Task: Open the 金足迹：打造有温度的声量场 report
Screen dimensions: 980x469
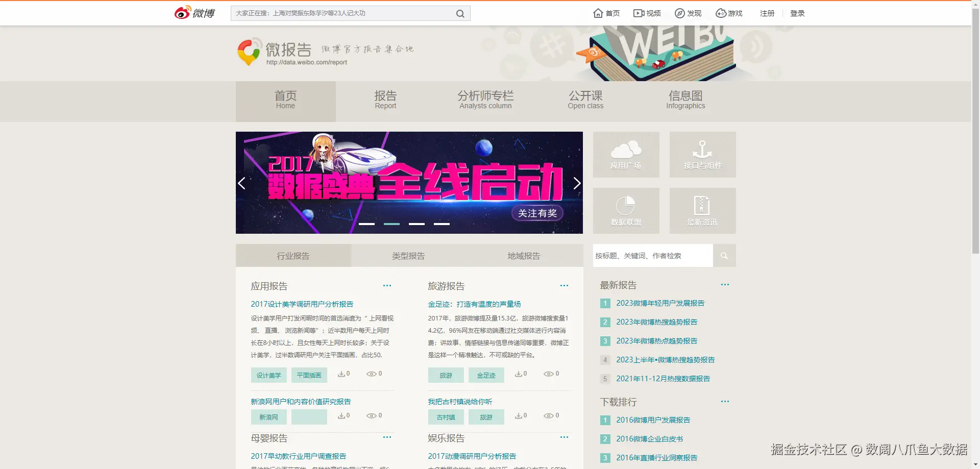Action: click(474, 304)
